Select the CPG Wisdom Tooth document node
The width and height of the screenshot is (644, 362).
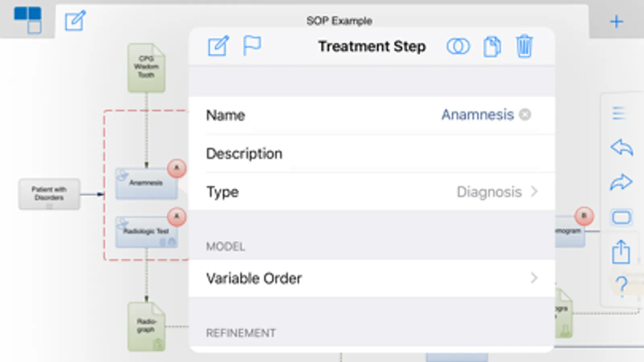pos(146,68)
